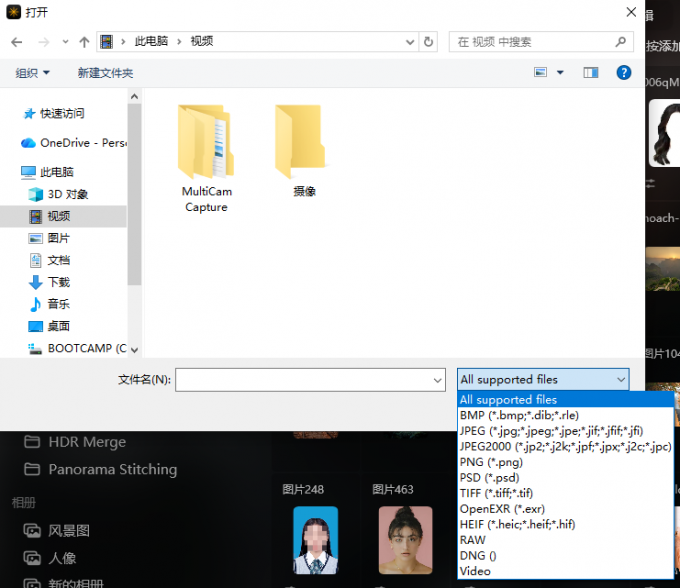This screenshot has width=680, height=588.
Task: Select OneDrive - Personal in navigation pane
Action: [x=74, y=143]
